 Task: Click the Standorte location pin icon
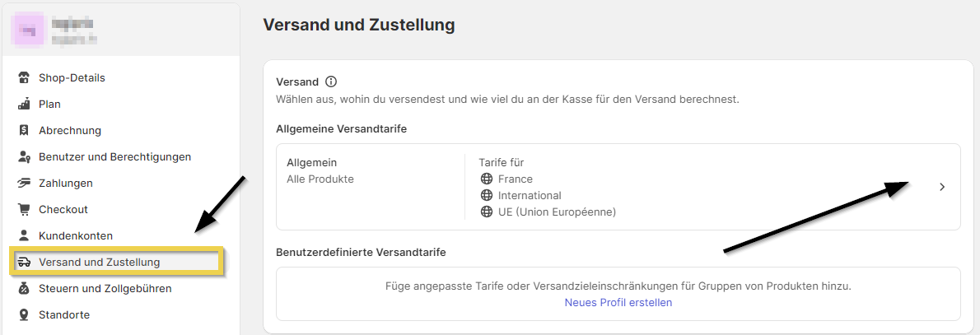coord(23,315)
